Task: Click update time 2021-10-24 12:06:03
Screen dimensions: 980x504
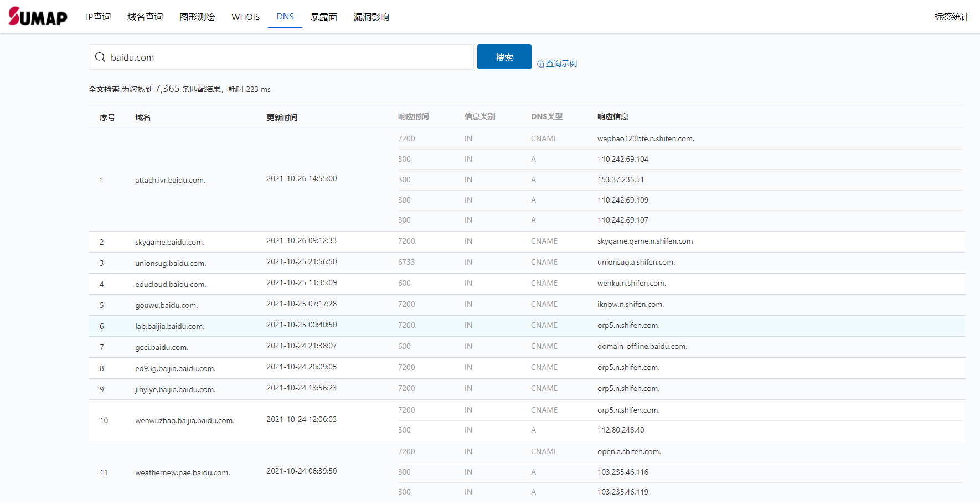Action: pos(302,420)
